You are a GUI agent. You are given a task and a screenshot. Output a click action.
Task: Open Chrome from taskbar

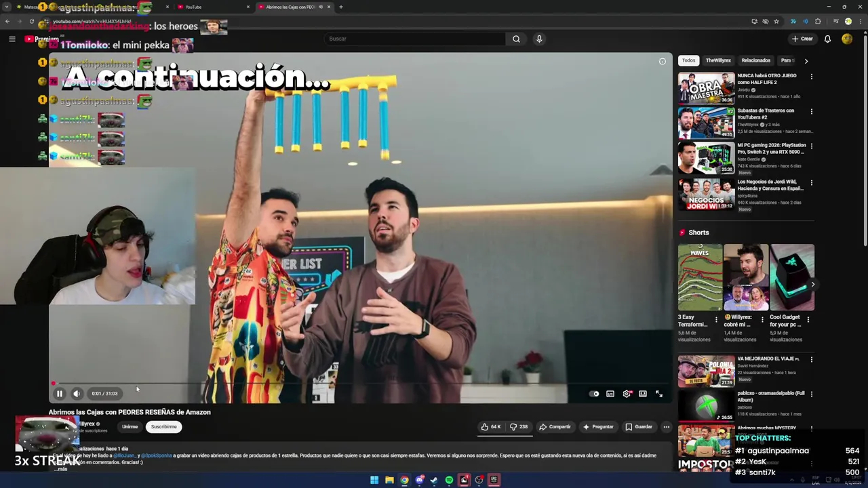404,480
